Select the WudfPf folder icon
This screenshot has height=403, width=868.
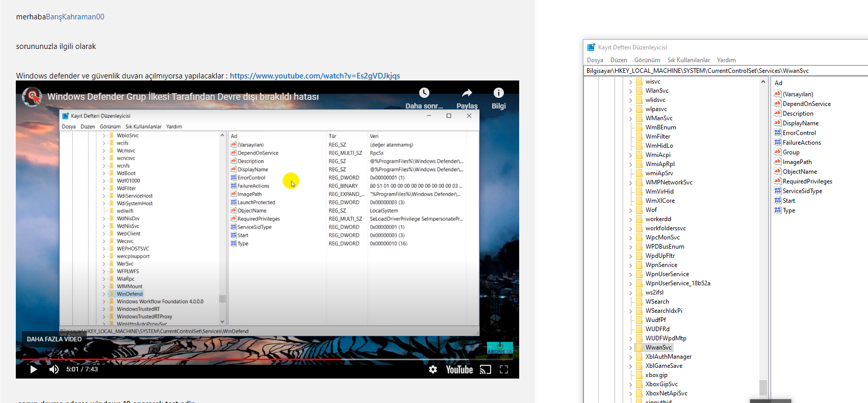[639, 320]
